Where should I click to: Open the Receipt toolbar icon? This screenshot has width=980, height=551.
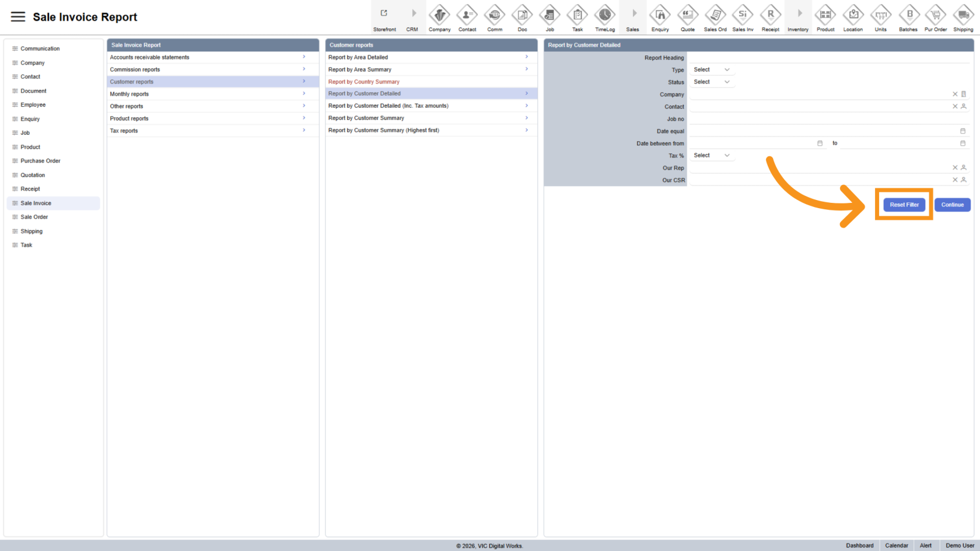771,15
